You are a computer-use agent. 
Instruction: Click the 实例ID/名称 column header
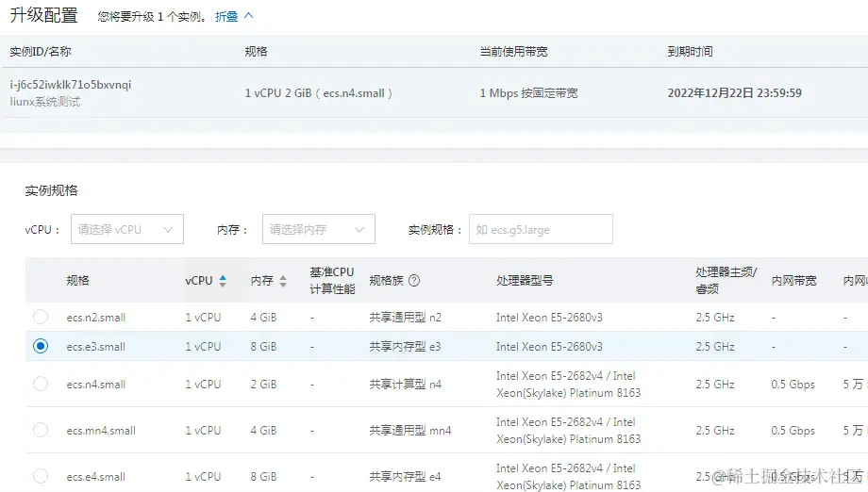coord(41,52)
